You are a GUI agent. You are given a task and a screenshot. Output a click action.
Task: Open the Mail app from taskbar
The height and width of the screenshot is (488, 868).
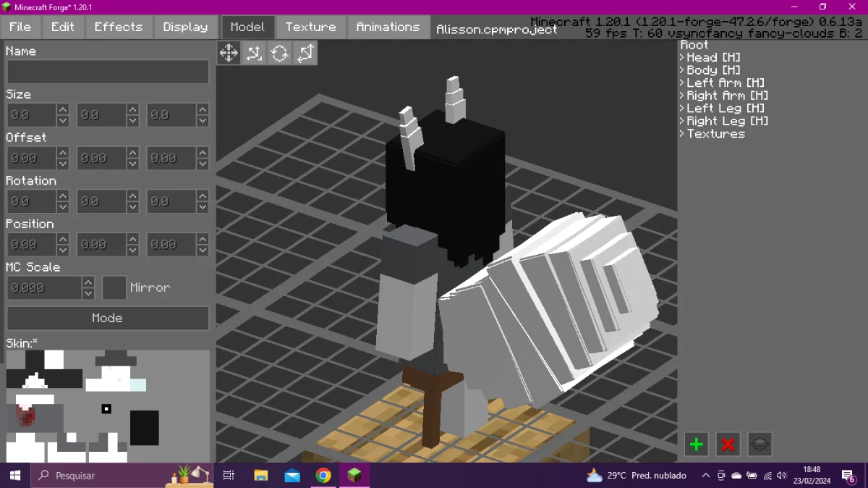pyautogui.click(x=292, y=476)
